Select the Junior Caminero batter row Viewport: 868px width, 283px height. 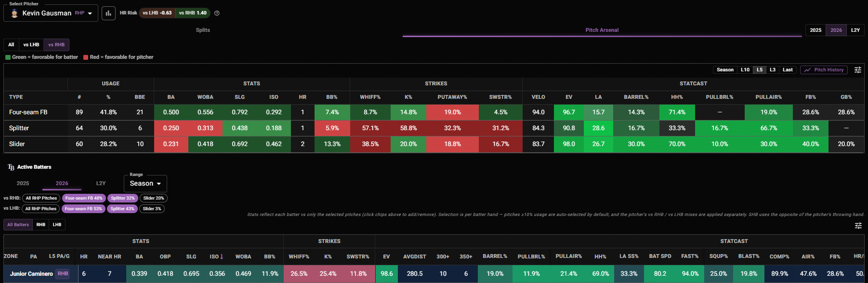pos(434,274)
